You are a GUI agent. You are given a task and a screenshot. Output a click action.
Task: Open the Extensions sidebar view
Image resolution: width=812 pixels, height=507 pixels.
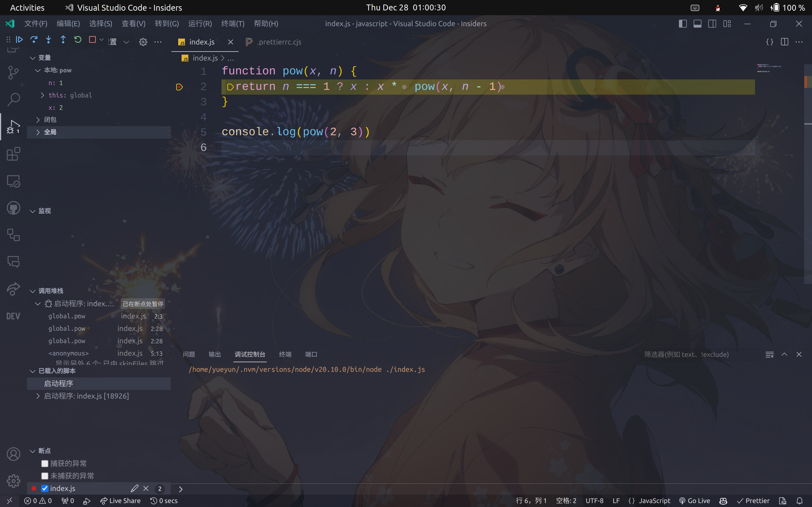point(14,154)
